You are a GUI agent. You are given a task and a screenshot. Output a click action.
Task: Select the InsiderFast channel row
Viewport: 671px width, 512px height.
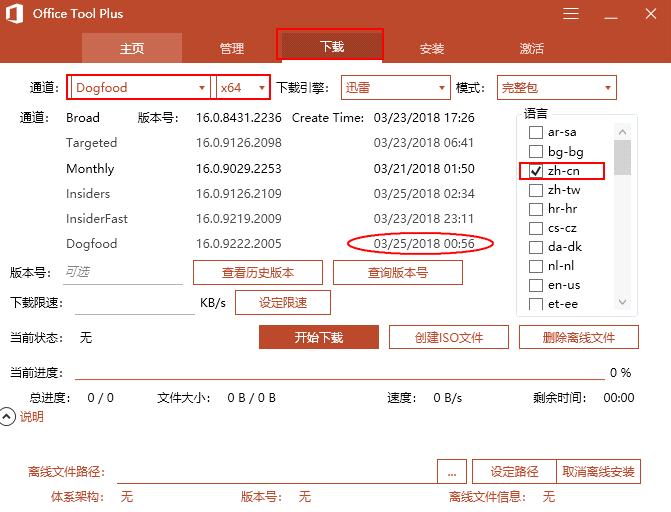pyautogui.click(x=97, y=219)
